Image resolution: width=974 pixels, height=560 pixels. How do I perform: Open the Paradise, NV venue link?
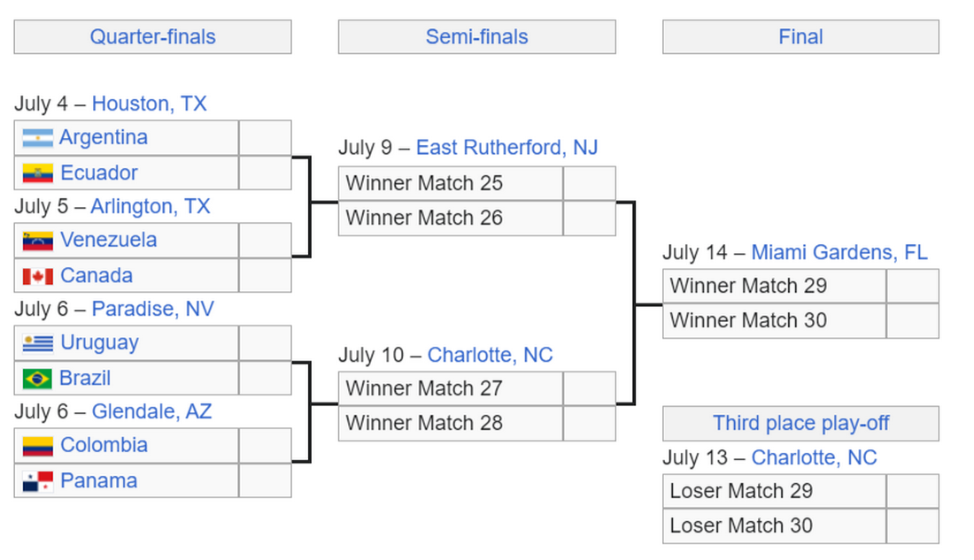pyautogui.click(x=153, y=309)
